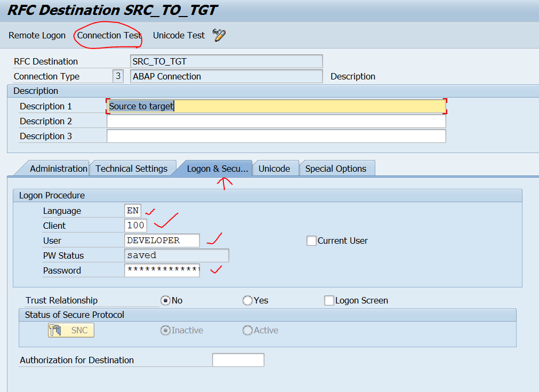Click the Password field
539x392 pixels.
162,270
